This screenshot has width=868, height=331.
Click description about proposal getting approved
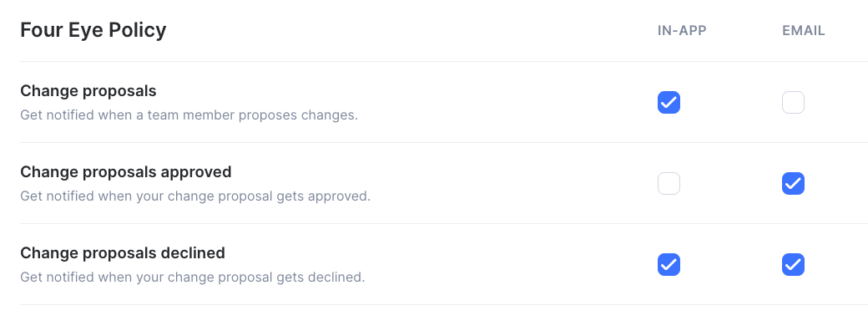[195, 196]
